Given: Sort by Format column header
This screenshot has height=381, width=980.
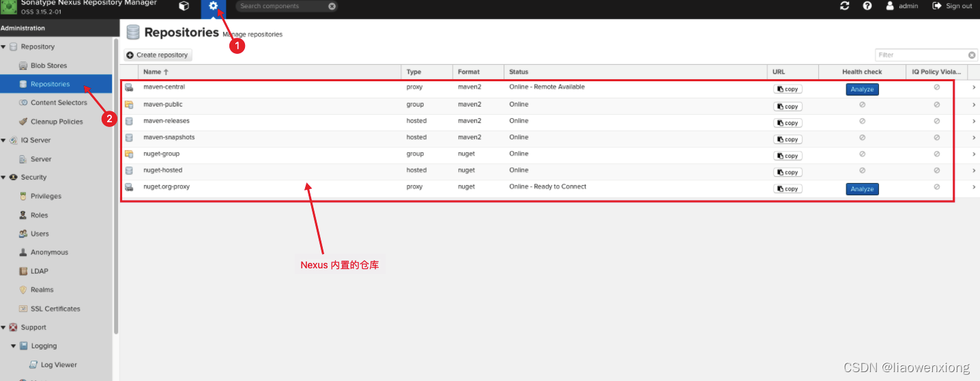Looking at the screenshot, I should click(x=478, y=72).
